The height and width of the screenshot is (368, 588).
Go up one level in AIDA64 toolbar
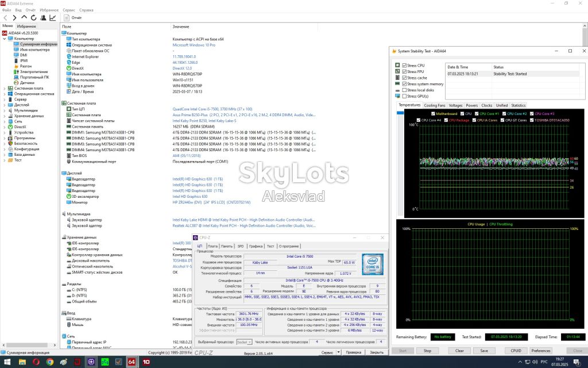click(x=24, y=17)
